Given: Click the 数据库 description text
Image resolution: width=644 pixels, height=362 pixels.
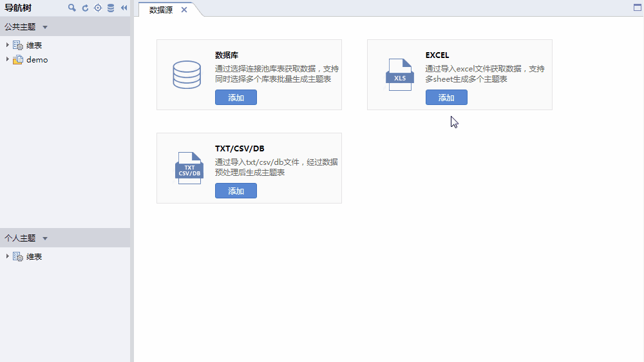Looking at the screenshot, I should pos(277,74).
